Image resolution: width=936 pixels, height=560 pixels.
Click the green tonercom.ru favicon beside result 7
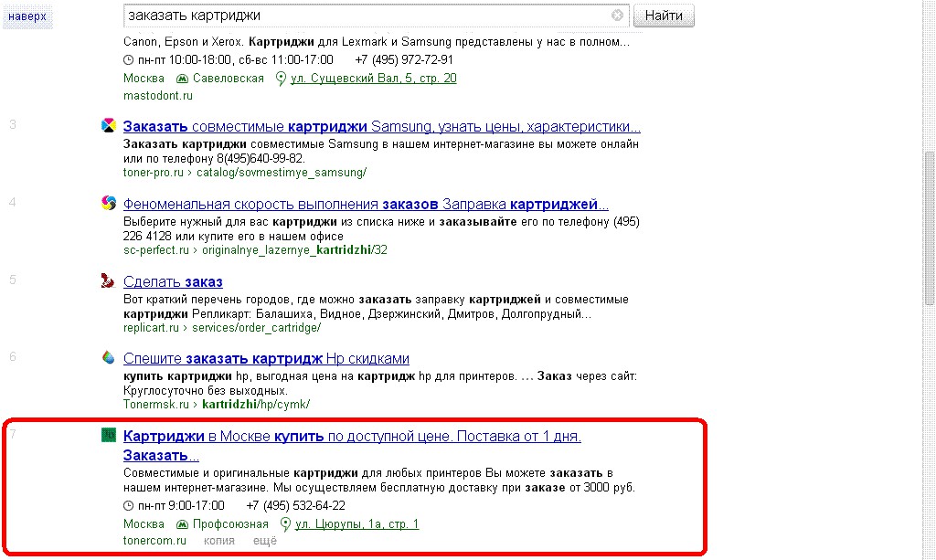(108, 435)
